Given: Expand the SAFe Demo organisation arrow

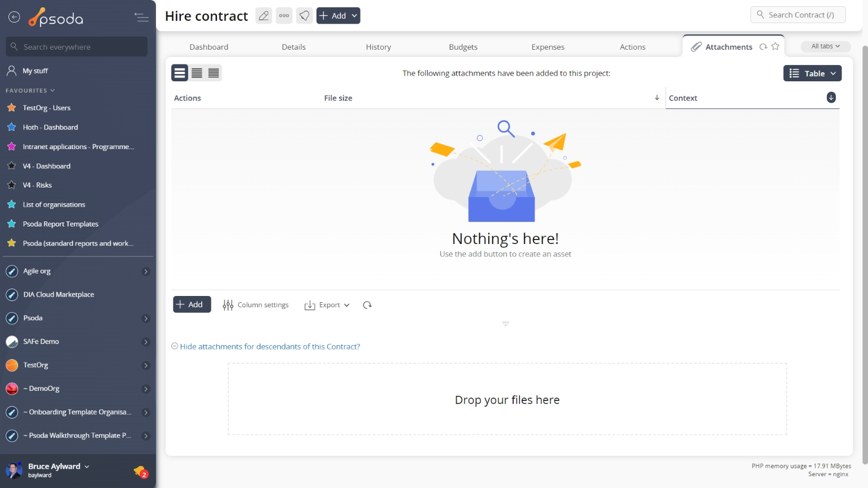Looking at the screenshot, I should pyautogui.click(x=146, y=342).
